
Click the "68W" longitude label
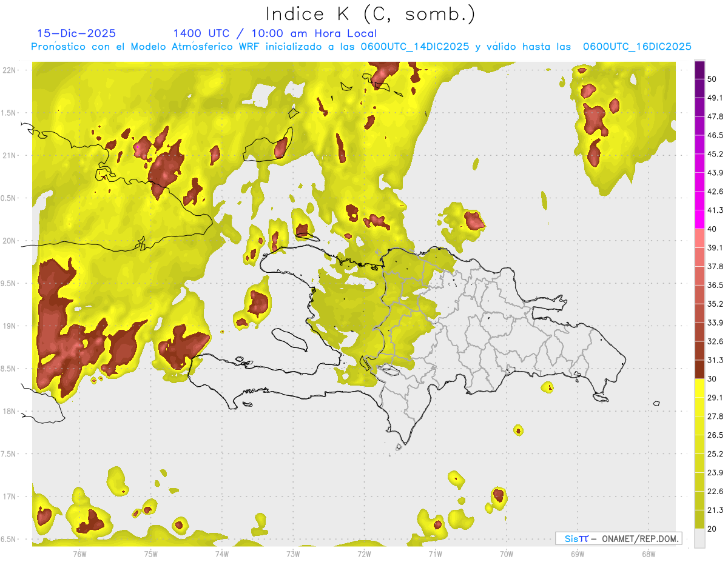click(649, 554)
